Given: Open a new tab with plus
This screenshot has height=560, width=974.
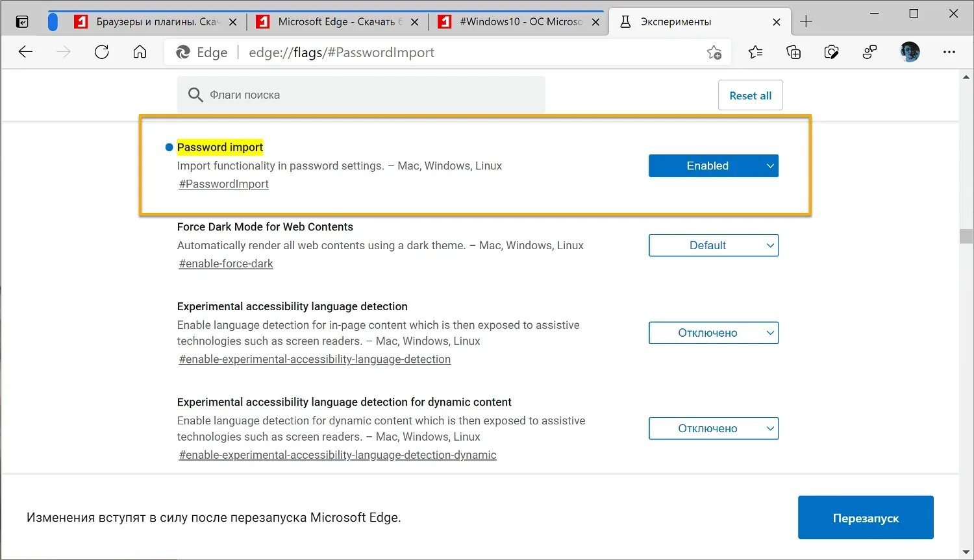Looking at the screenshot, I should pyautogui.click(x=806, y=21).
